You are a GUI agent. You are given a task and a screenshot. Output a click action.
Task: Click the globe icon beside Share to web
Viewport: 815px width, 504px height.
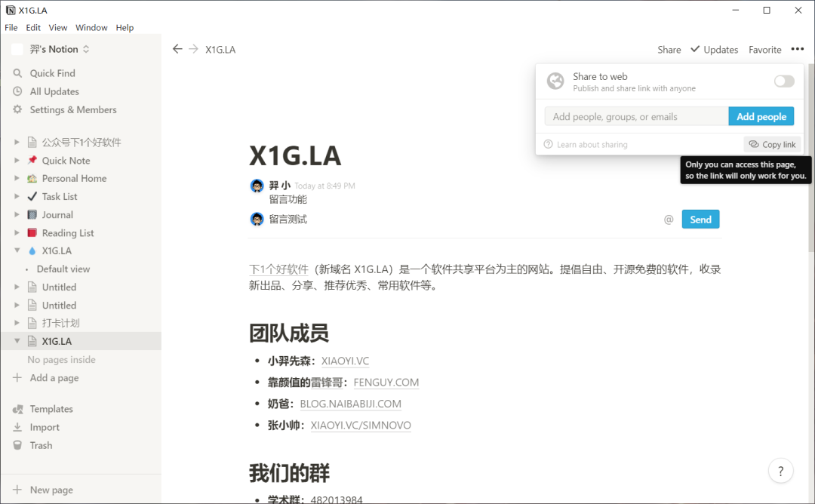tap(555, 81)
